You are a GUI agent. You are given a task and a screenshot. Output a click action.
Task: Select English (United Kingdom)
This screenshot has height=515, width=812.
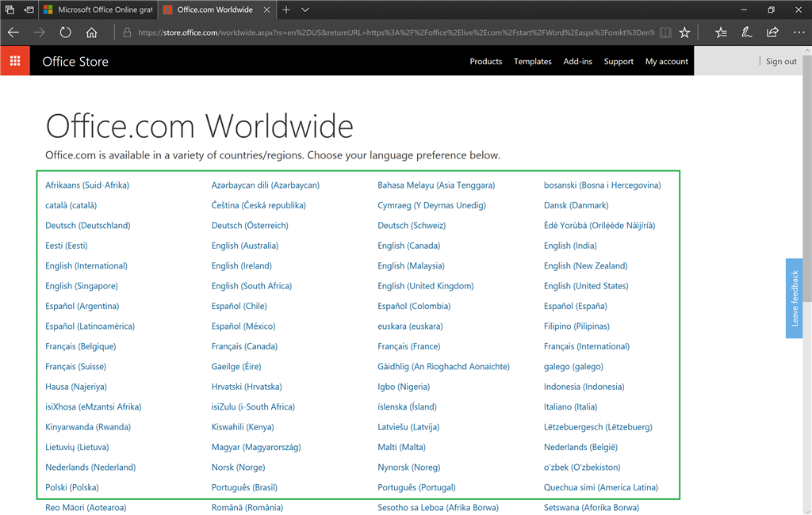(x=426, y=286)
